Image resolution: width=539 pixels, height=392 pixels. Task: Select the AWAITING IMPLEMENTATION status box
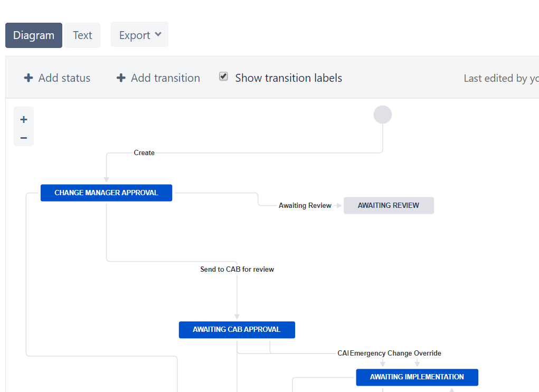pyautogui.click(x=417, y=377)
